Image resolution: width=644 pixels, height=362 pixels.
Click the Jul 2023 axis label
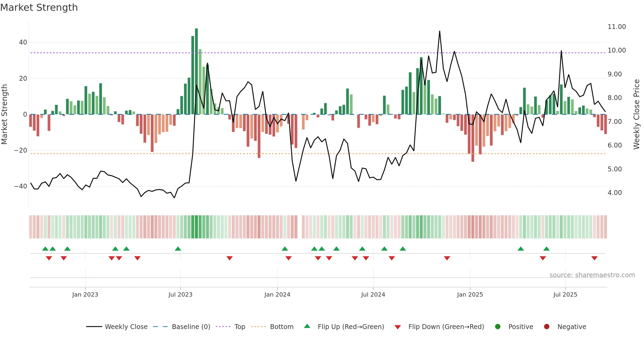point(180,294)
